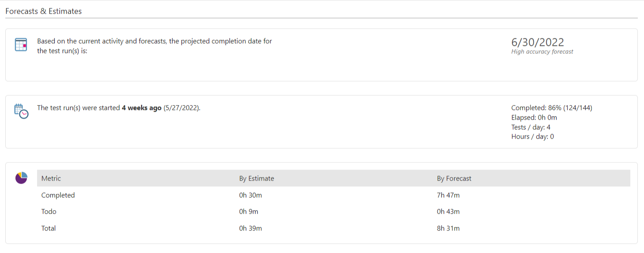644x253 pixels.
Task: Click the Completed: 86% (124/144) statistic
Action: pos(552,108)
